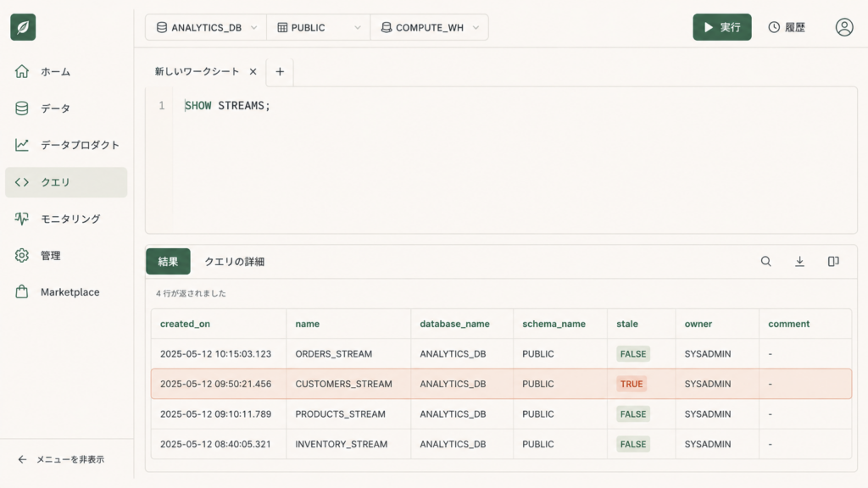The image size is (868, 488).
Task: Click SYSADMIN in CUSTOMERS_STREAM row
Action: coord(708,384)
